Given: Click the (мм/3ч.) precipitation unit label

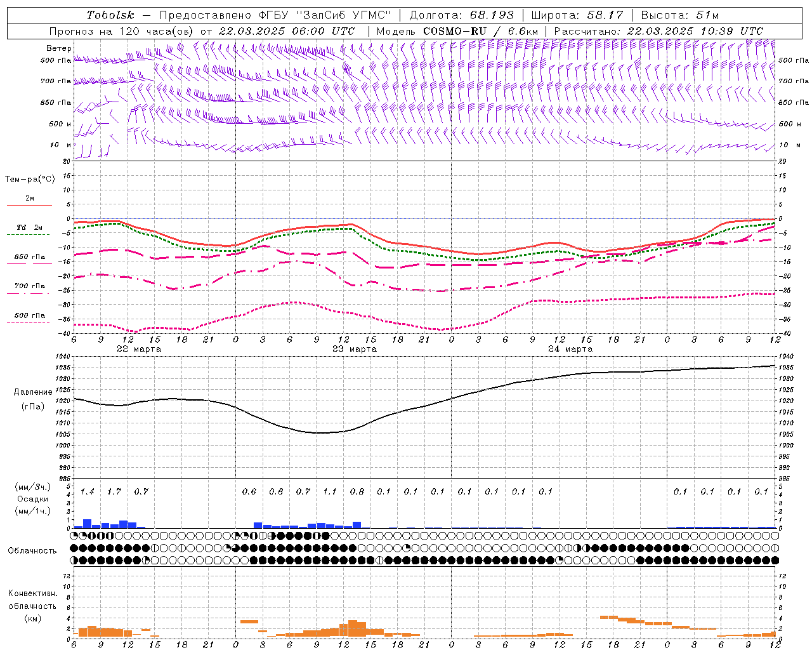Looking at the screenshot, I should [32, 487].
